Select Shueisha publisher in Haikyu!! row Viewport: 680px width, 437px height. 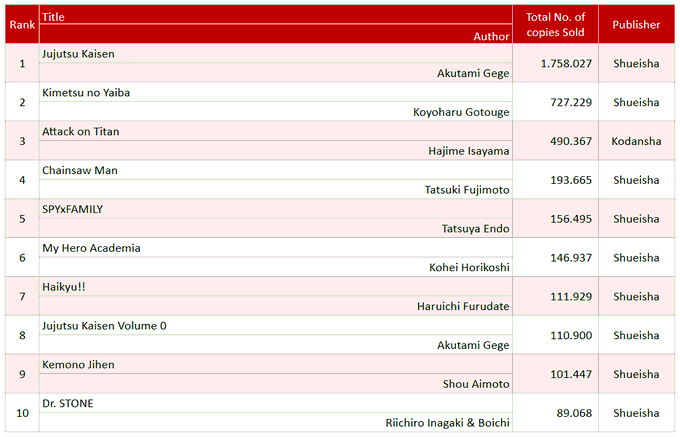pos(636,296)
